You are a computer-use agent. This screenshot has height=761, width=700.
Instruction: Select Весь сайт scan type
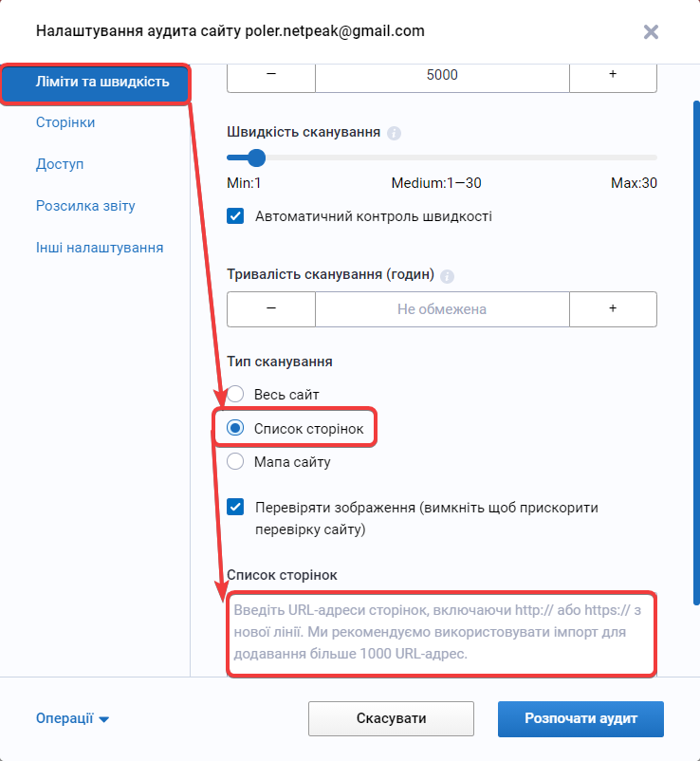point(236,394)
